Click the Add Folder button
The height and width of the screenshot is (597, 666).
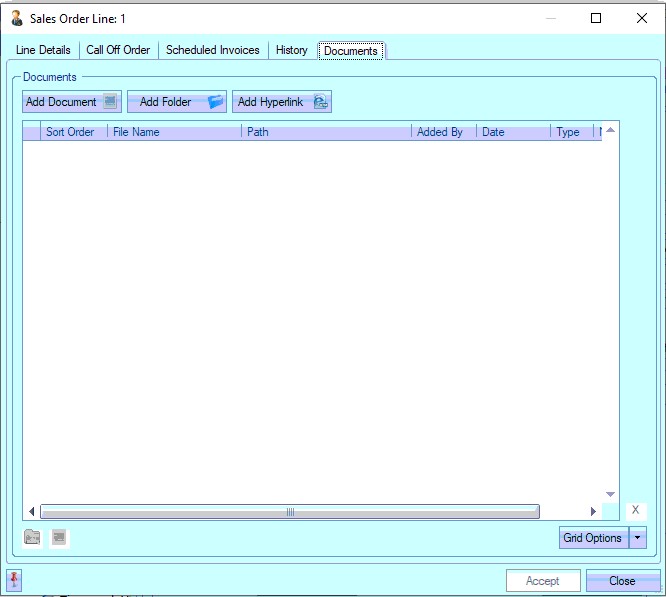[x=177, y=102]
